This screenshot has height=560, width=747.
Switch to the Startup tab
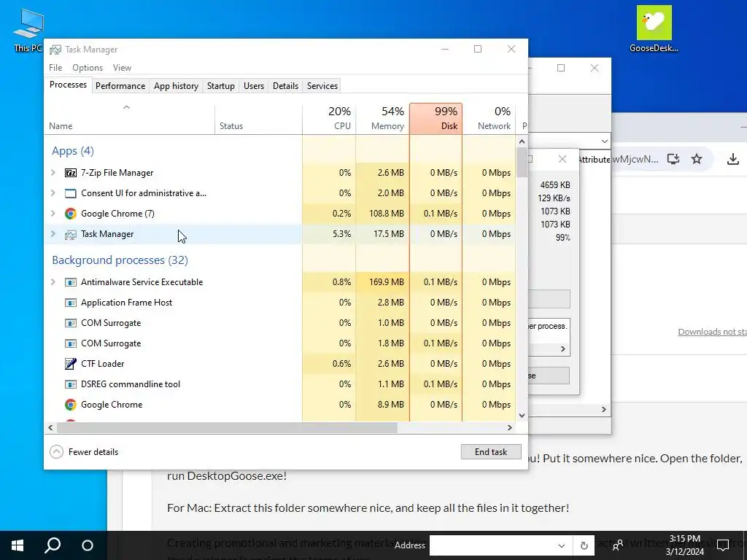[x=220, y=86]
